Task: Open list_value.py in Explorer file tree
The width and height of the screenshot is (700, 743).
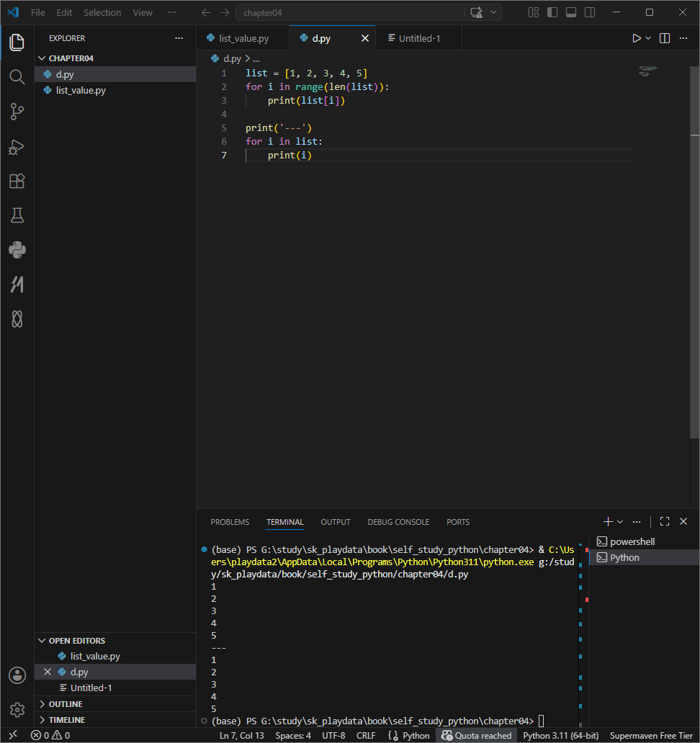Action: coord(115,90)
